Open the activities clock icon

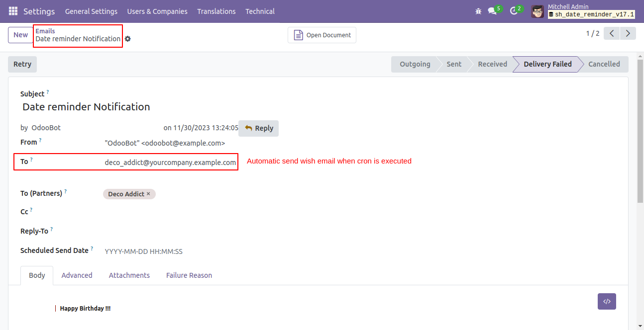pyautogui.click(x=514, y=11)
